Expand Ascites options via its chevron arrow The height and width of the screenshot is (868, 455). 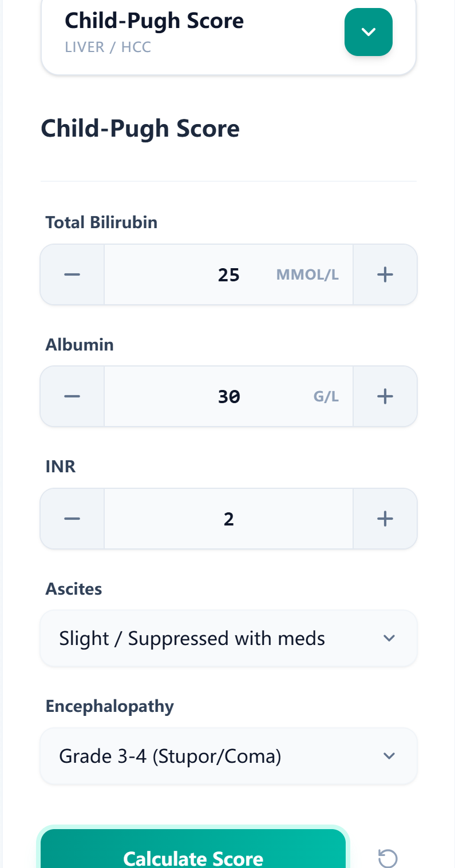(389, 638)
